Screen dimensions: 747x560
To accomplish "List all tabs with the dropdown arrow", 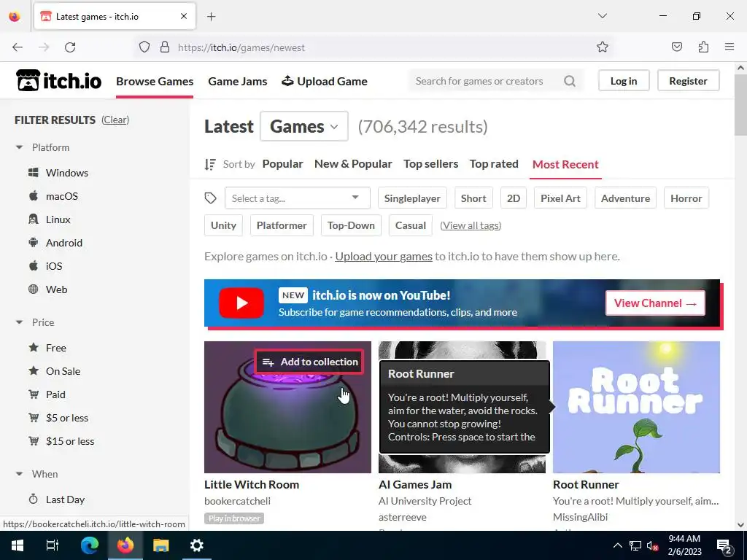I will 602,16.
